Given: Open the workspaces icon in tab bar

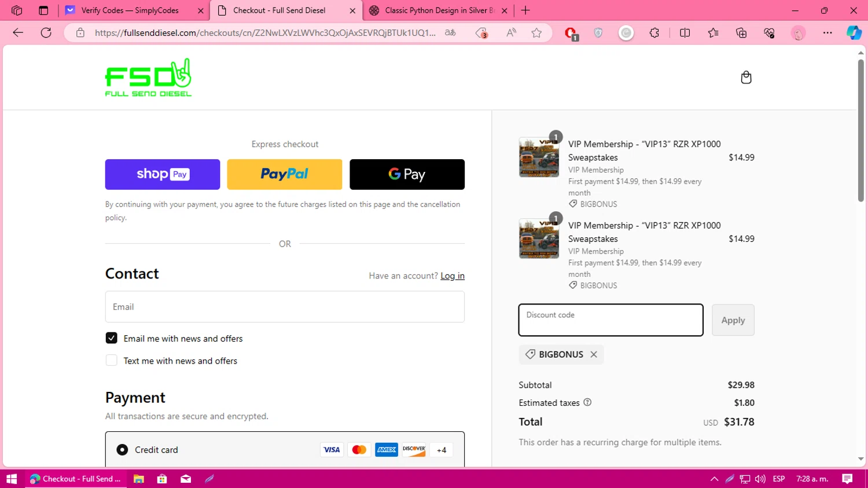Looking at the screenshot, I should [x=17, y=10].
